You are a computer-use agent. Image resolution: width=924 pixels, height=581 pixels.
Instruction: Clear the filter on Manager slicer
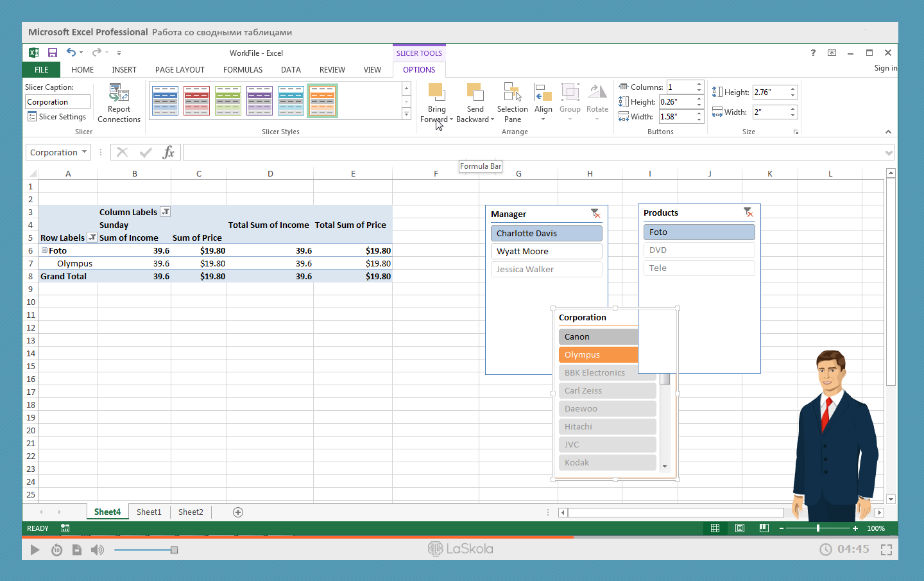[595, 214]
